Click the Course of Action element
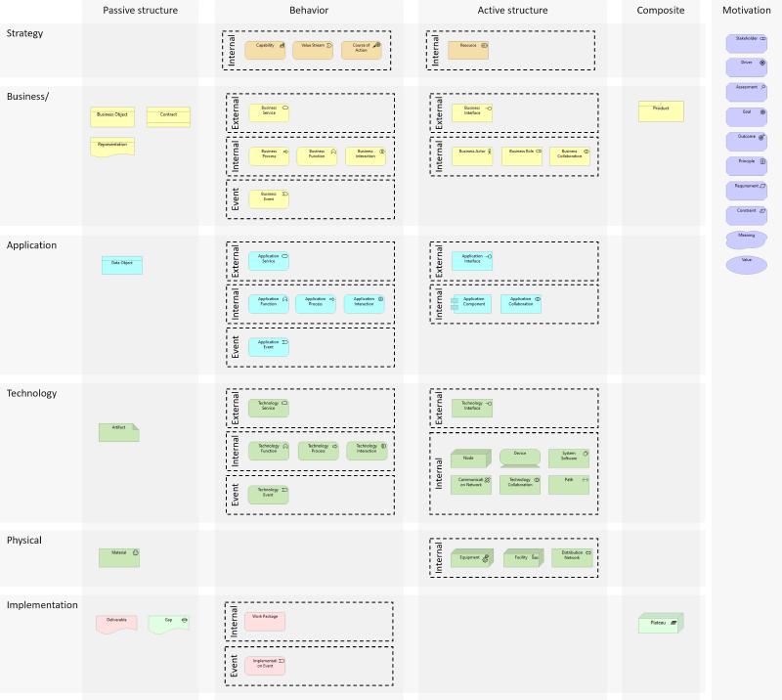782x700 pixels. pyautogui.click(x=362, y=51)
